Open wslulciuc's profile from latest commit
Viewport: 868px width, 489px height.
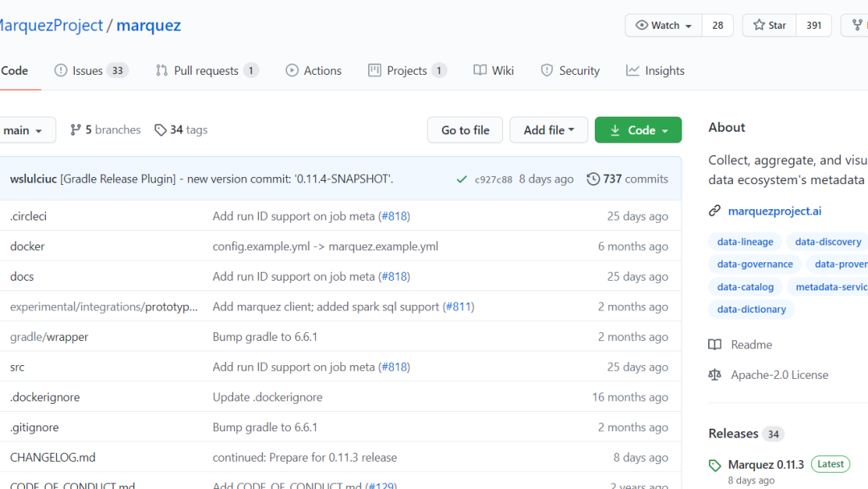33,179
